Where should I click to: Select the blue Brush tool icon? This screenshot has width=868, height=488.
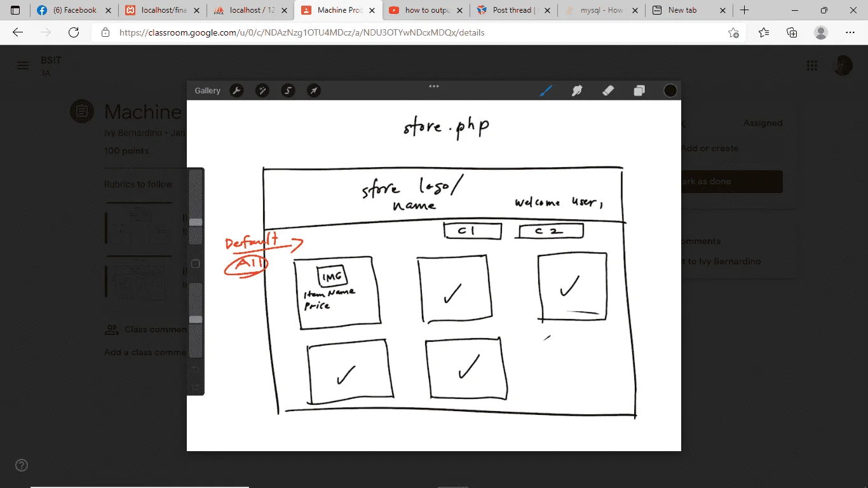546,91
